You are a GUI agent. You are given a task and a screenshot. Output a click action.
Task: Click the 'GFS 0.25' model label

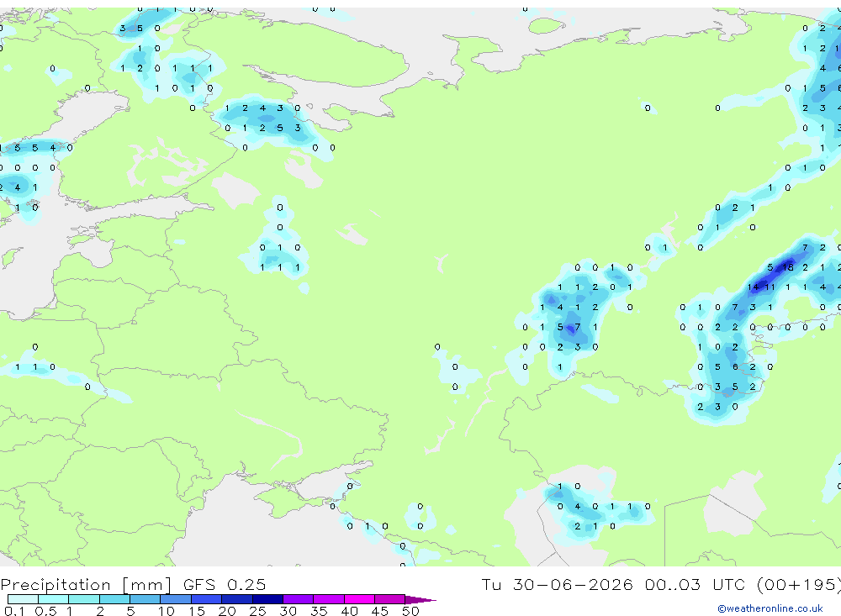[225, 584]
